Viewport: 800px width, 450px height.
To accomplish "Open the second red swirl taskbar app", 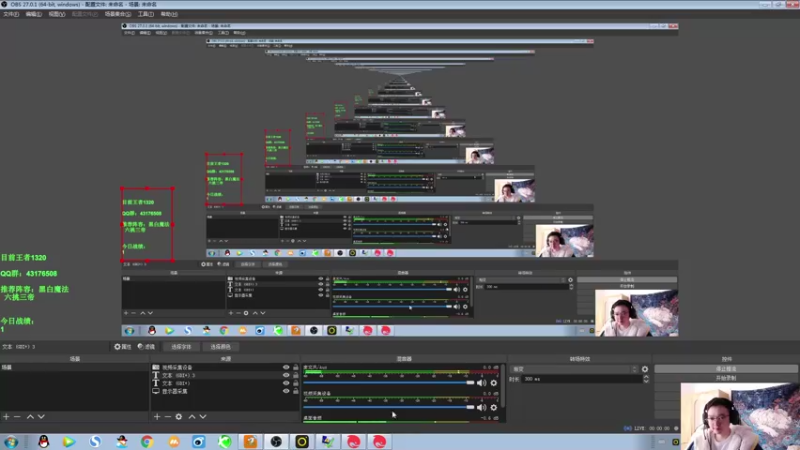I will point(379,442).
